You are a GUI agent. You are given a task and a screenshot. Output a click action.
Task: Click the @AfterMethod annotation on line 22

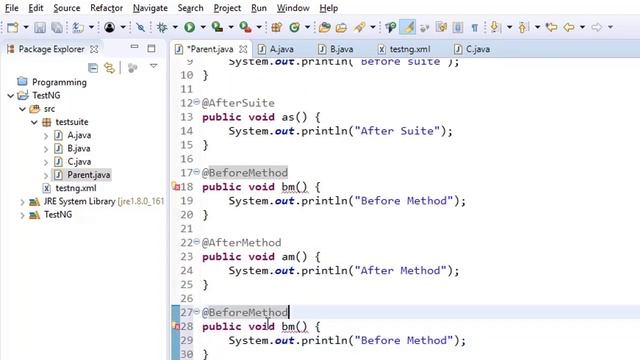point(241,242)
